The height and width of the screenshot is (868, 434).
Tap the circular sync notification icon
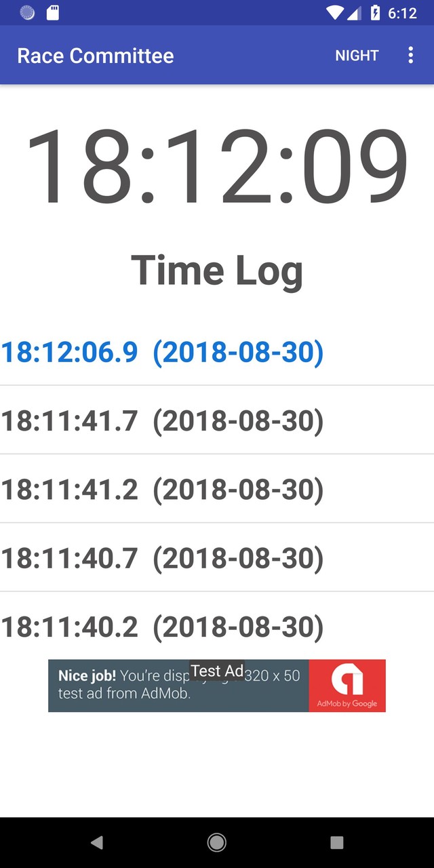(27, 13)
